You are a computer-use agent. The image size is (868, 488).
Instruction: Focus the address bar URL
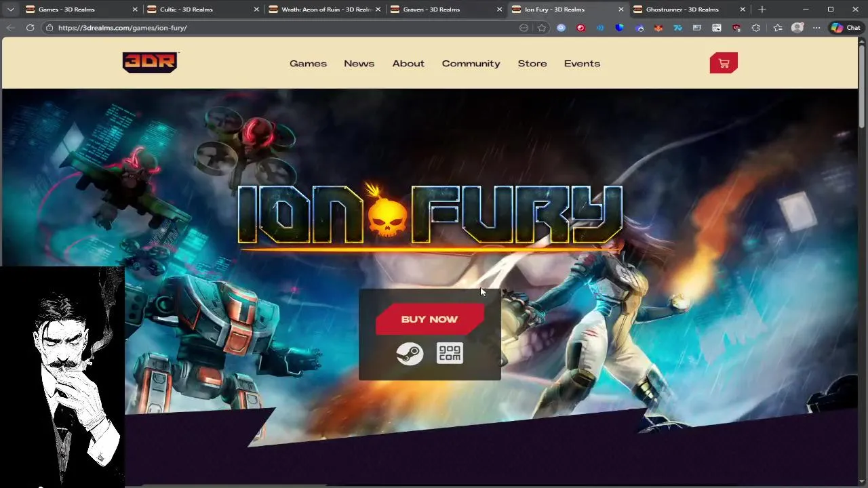click(123, 28)
